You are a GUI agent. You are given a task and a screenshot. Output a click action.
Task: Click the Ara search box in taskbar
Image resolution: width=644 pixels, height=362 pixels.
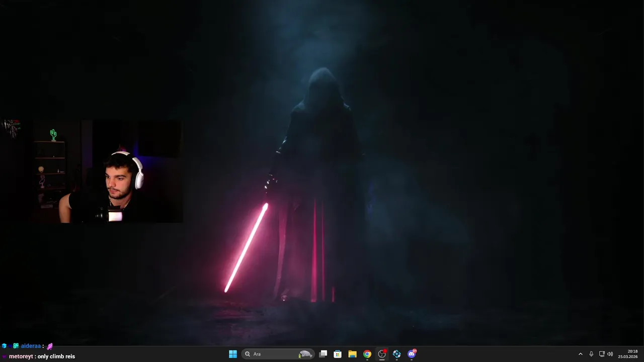point(278,354)
